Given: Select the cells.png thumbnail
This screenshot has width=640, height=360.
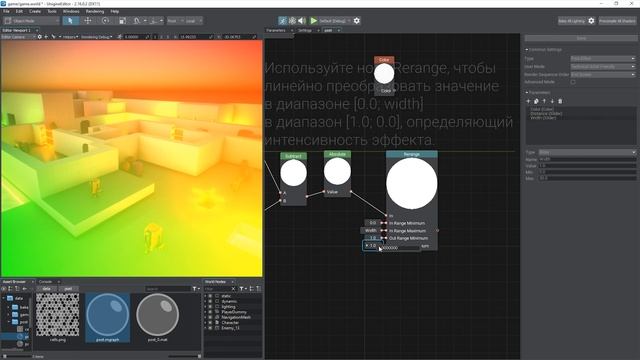Looking at the screenshot, I should click(x=57, y=315).
